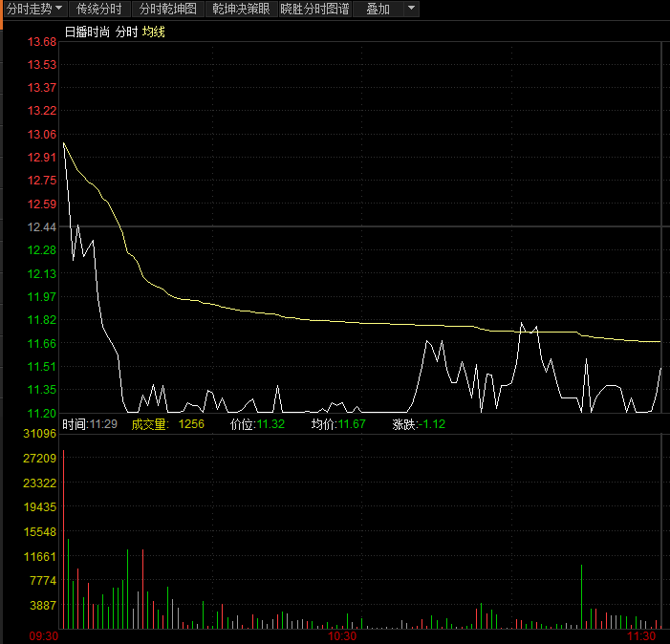Click the yellow 均线 legend label
The height and width of the screenshot is (644, 670).
(x=153, y=32)
